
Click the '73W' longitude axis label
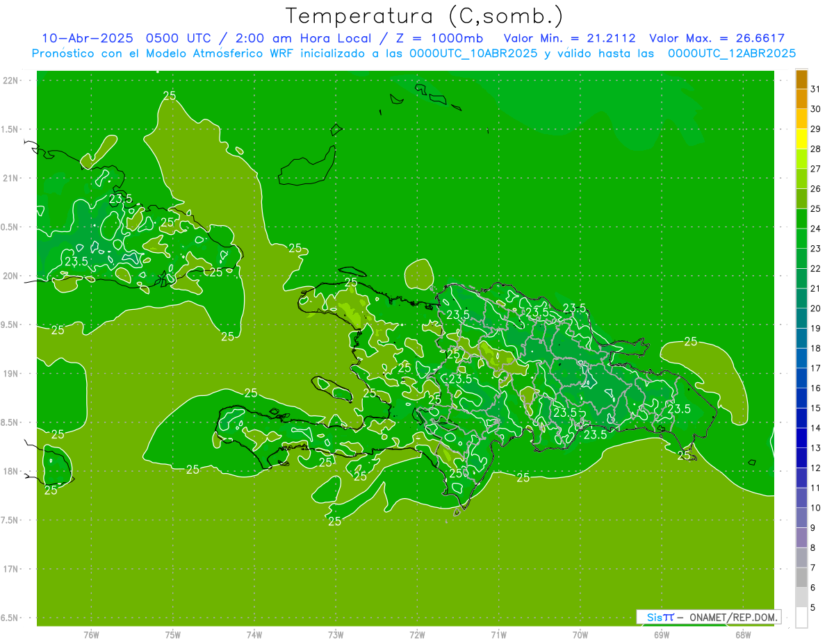pos(336,634)
